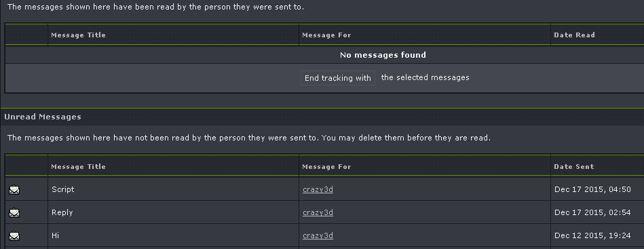Viewport: 644px width, 249px height.
Task: Click Message For header in the unread messages table
Action: 326,166
